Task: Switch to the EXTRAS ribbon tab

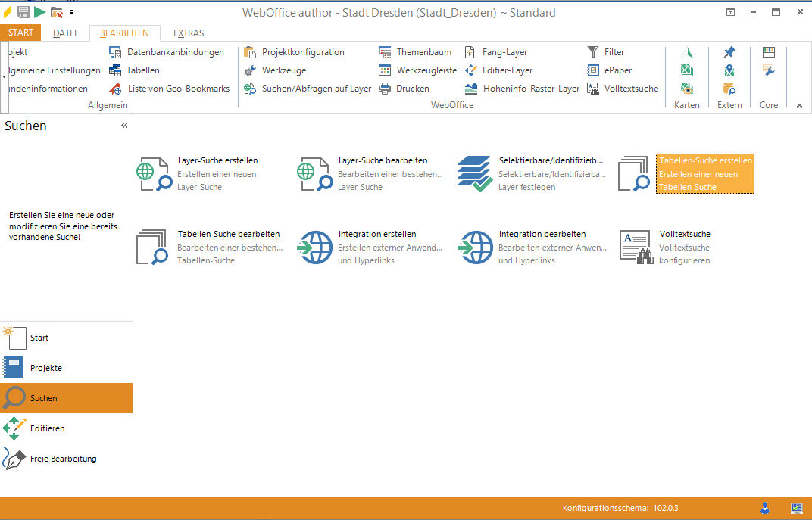Action: click(189, 33)
